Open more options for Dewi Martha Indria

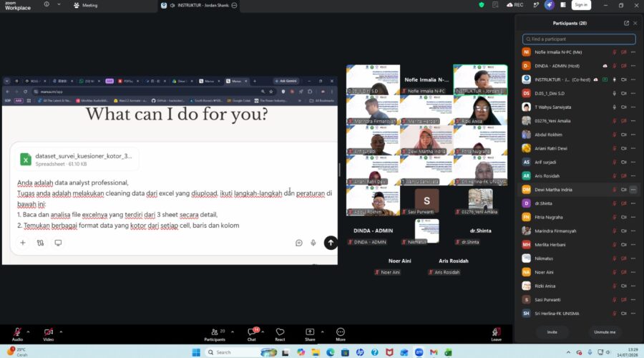point(633,190)
